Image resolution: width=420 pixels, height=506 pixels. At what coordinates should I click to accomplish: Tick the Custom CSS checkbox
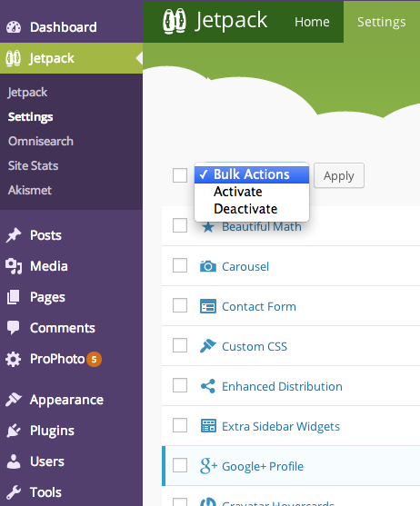pyautogui.click(x=180, y=345)
